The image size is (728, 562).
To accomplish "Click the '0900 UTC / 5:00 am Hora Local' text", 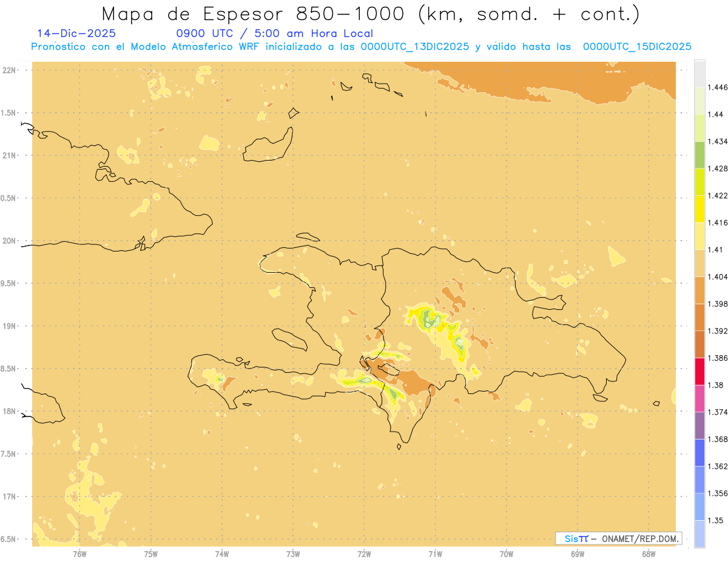I will click(x=274, y=33).
